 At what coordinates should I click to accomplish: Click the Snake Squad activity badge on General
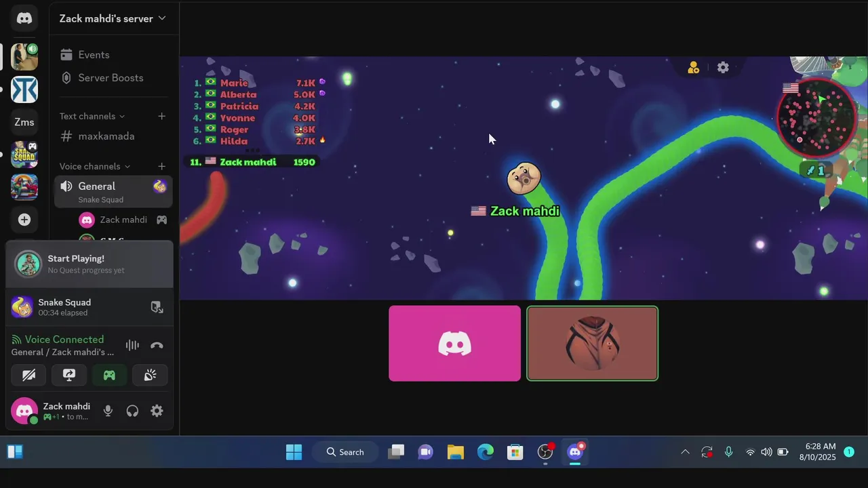click(160, 186)
